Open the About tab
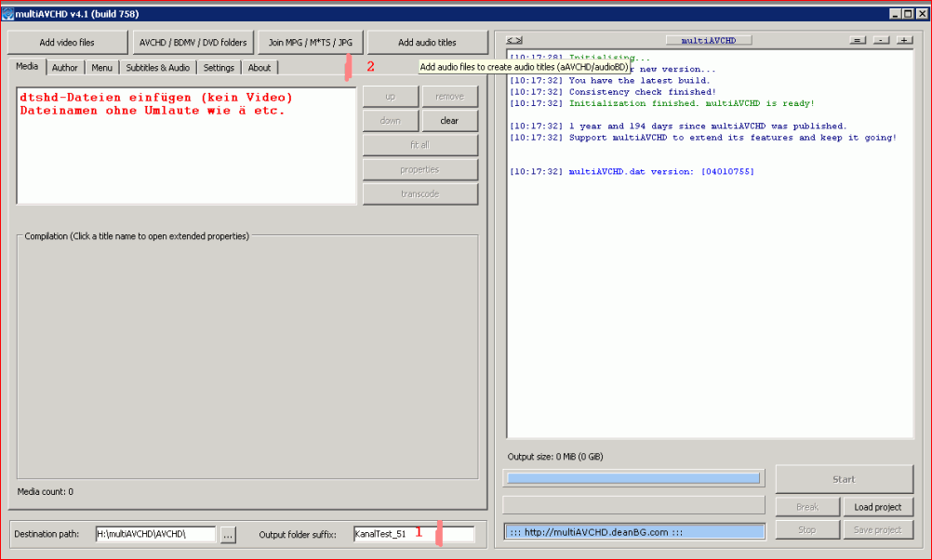Screen dimensions: 932x560 (x=260, y=68)
